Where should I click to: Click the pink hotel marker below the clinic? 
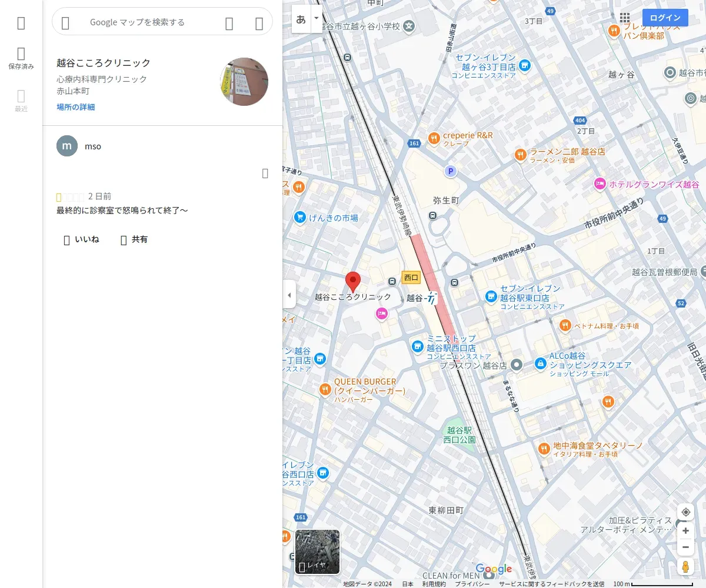click(x=382, y=315)
